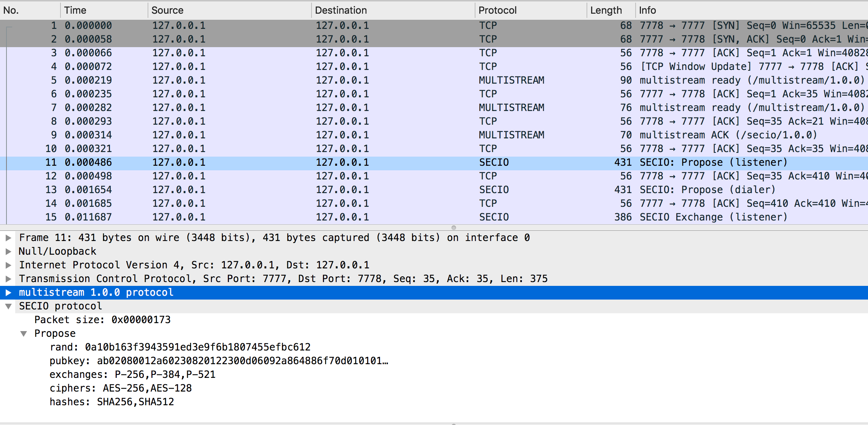
Task: Expand multistream 1.0.0 protocol row
Action: (x=8, y=293)
